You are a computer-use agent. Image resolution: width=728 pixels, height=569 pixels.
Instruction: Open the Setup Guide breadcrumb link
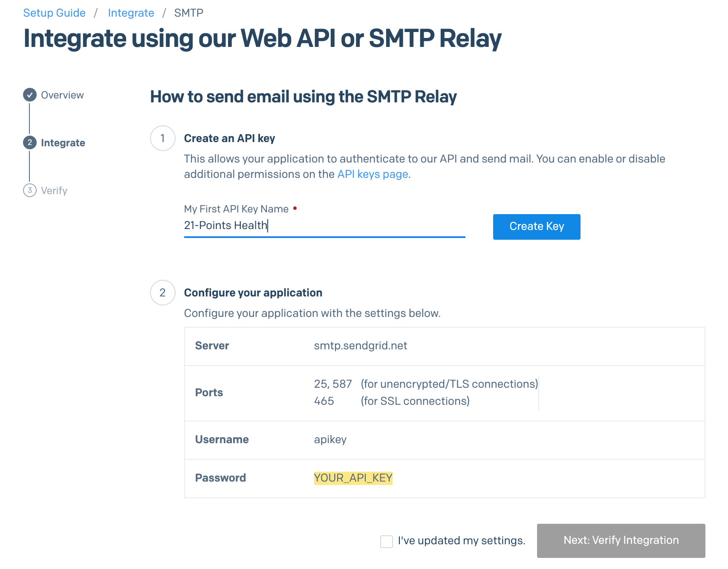tap(54, 13)
